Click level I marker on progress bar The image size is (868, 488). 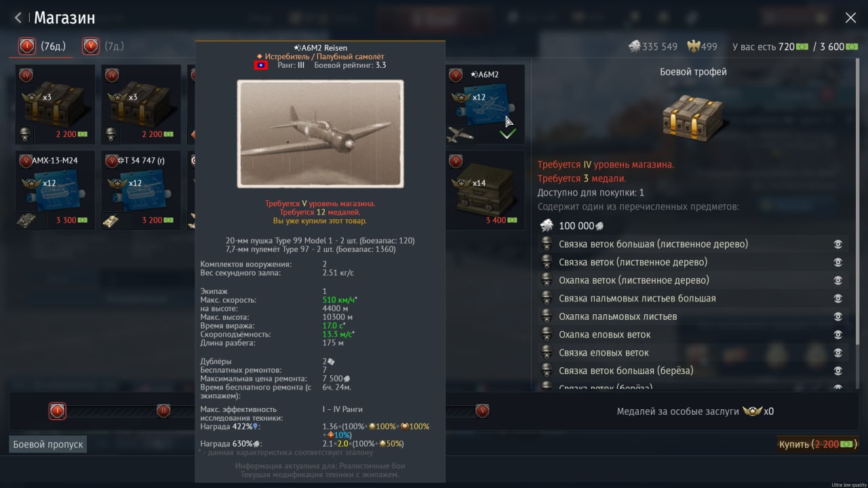(x=57, y=411)
